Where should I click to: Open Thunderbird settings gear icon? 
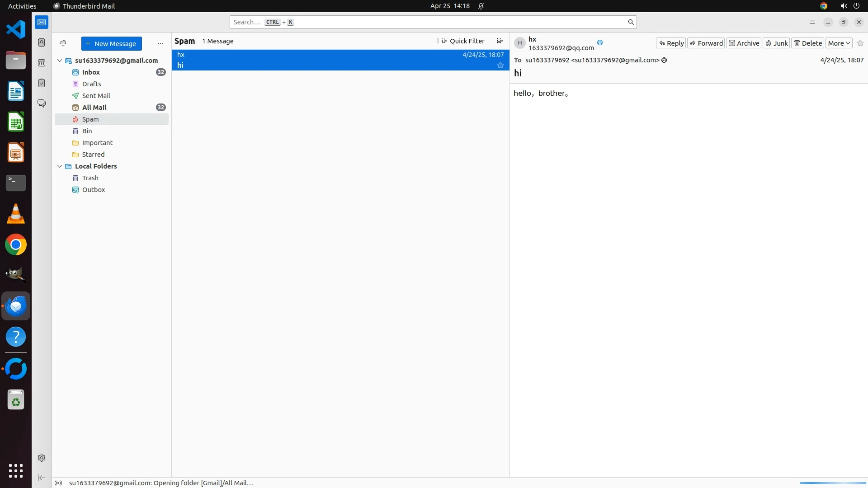pos(42,458)
